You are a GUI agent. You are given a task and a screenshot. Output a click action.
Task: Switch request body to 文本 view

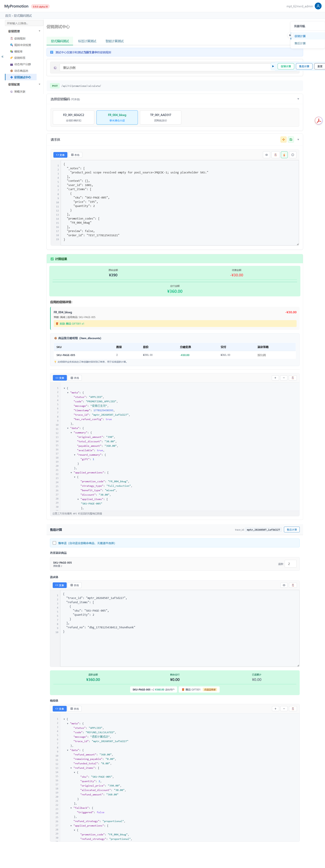tap(60, 155)
